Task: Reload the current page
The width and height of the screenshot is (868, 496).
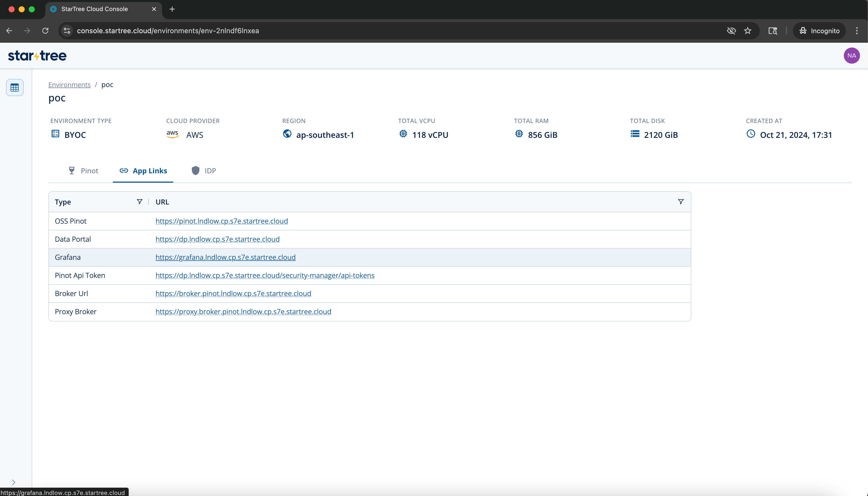Action: coord(45,31)
